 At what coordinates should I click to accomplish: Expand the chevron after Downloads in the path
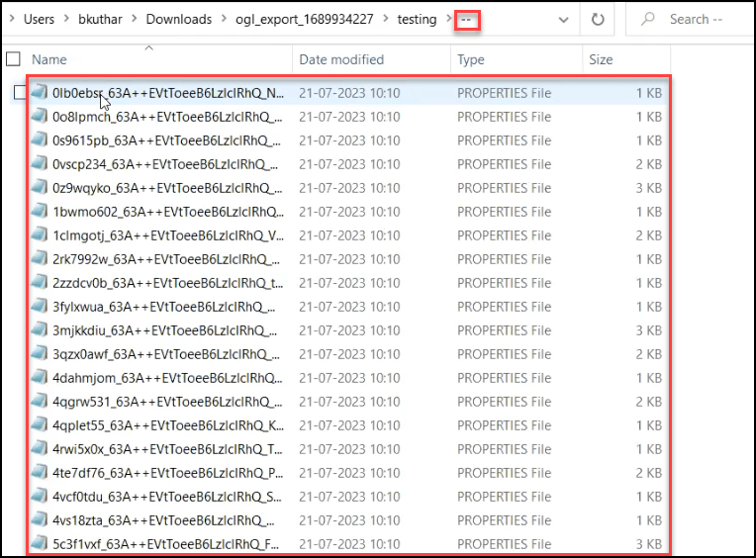[224, 19]
